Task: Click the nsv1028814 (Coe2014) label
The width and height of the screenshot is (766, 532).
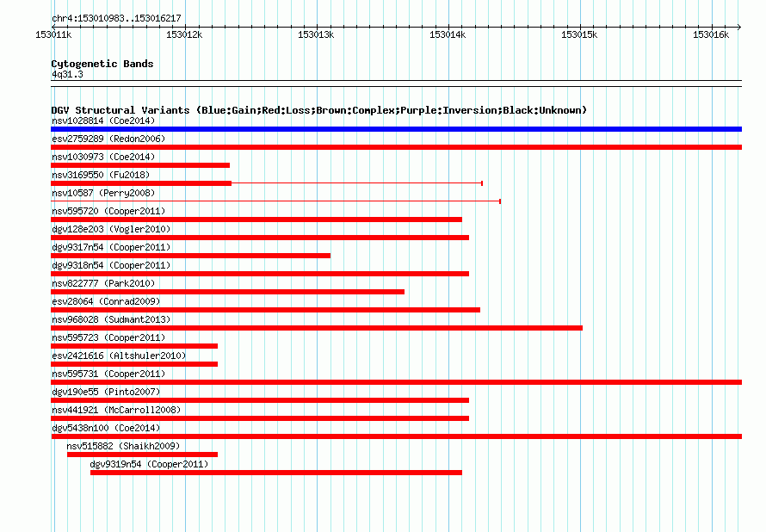Action: tap(103, 121)
